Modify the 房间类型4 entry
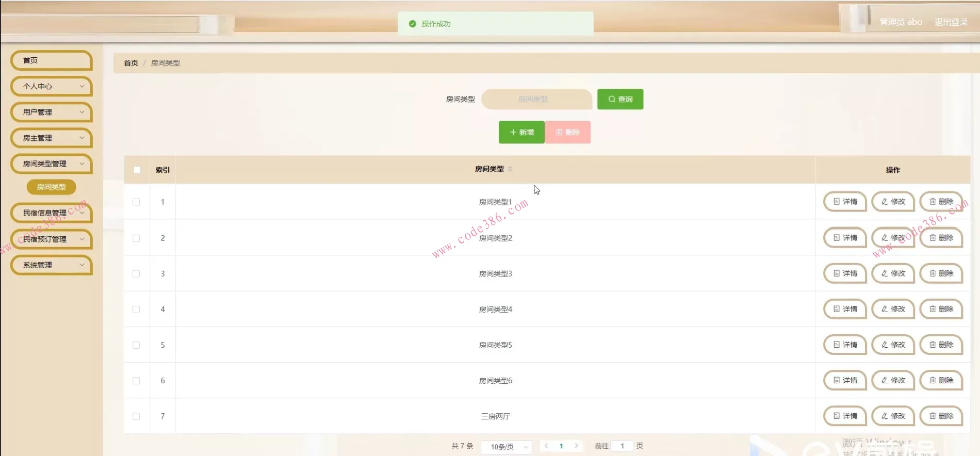 [893, 309]
